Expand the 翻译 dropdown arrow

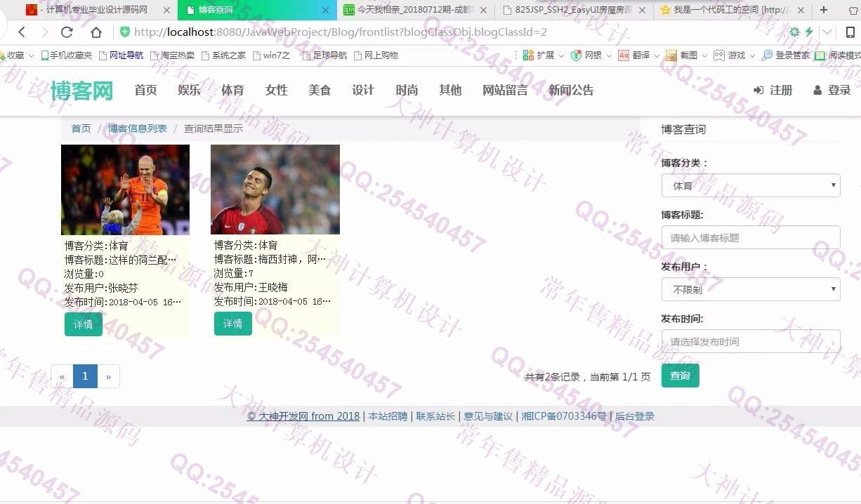(x=657, y=55)
